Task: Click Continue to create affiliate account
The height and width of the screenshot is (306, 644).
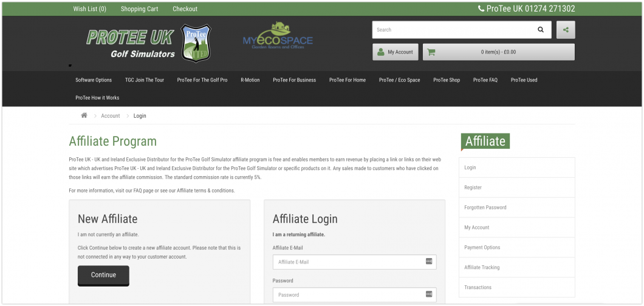Action: [x=103, y=275]
